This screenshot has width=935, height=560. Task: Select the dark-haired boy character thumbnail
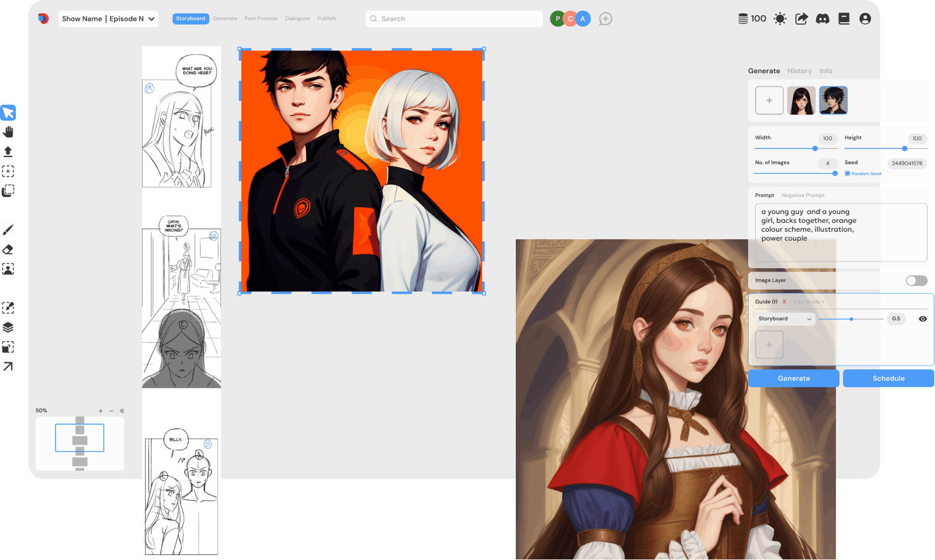point(833,100)
